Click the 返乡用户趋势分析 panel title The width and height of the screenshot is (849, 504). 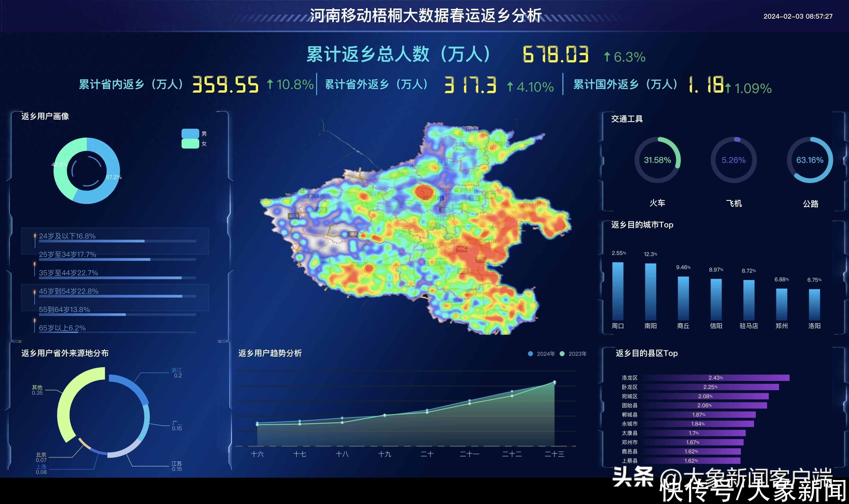(270, 353)
